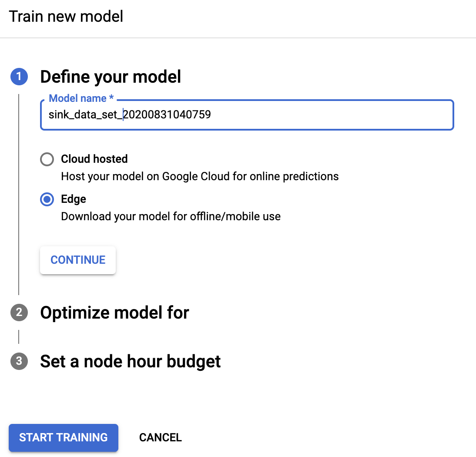
Task: Click the "Host your model on Google Cloud" description
Action: 200,176
